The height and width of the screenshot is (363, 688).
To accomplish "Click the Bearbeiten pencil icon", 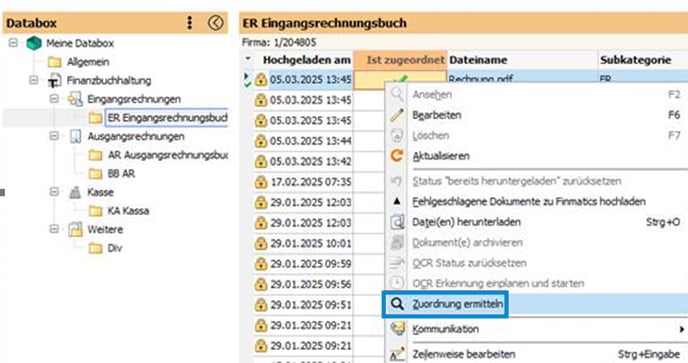I will pyautogui.click(x=397, y=115).
